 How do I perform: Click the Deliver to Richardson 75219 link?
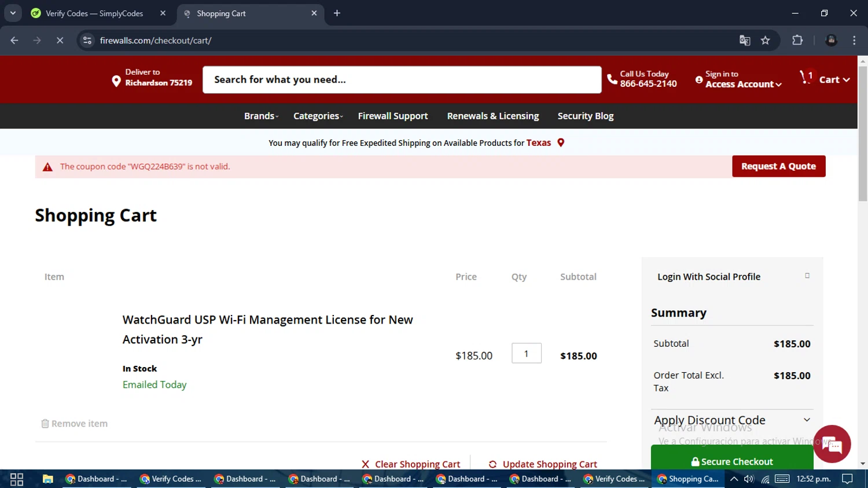point(152,78)
